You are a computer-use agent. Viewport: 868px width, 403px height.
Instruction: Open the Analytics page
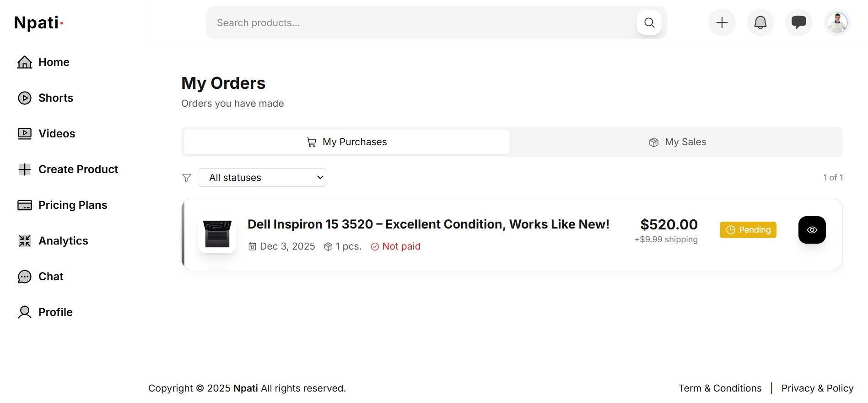(63, 240)
